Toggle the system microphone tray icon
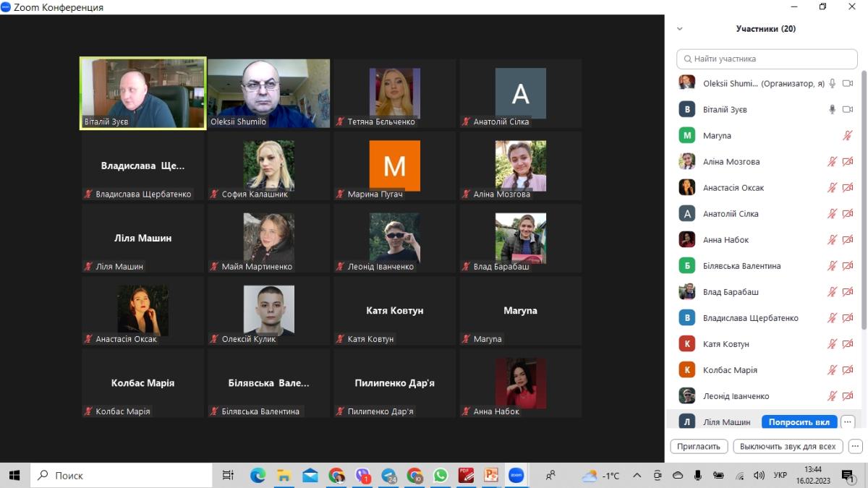 coord(698,476)
